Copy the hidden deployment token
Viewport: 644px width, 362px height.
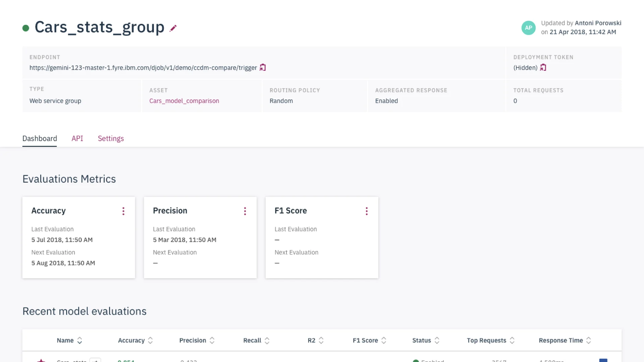[543, 68]
